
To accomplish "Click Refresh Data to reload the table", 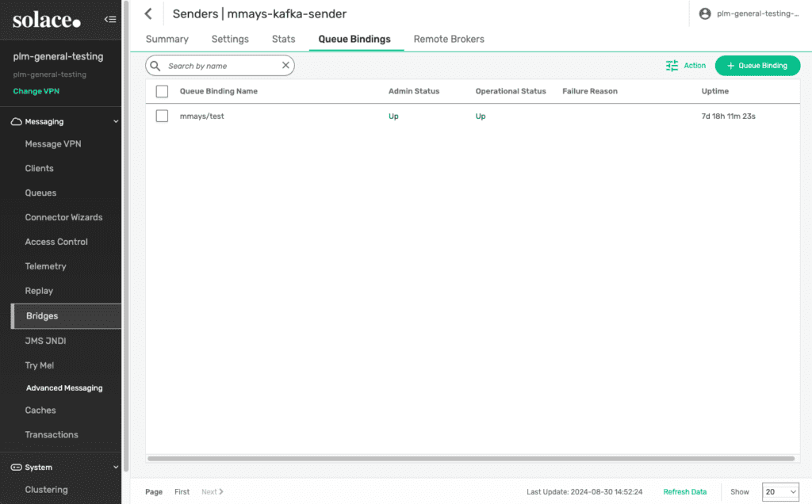I will (x=685, y=491).
